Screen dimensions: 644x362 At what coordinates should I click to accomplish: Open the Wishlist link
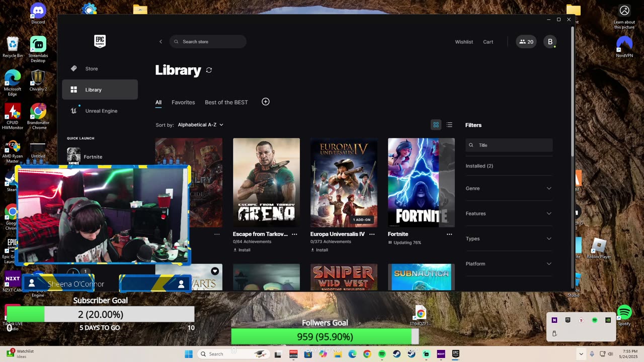[464, 42]
